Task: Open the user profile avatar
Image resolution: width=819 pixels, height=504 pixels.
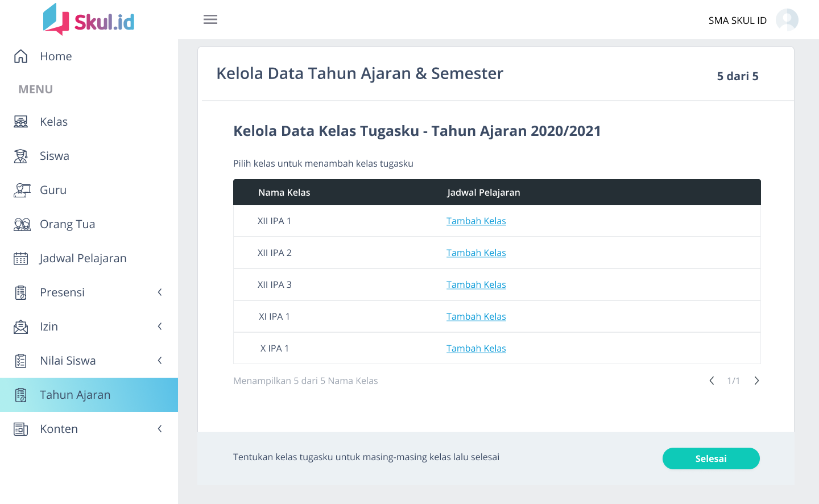Action: point(787,20)
